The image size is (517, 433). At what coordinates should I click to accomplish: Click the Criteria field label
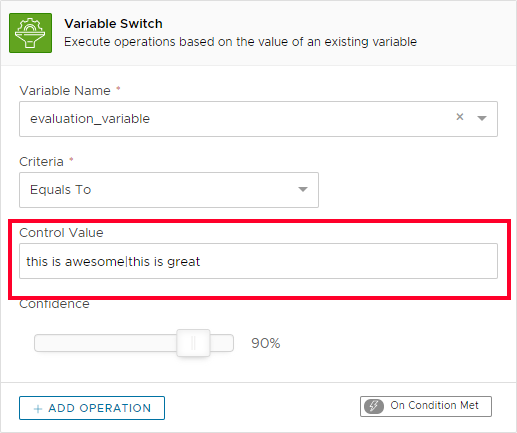pos(41,162)
